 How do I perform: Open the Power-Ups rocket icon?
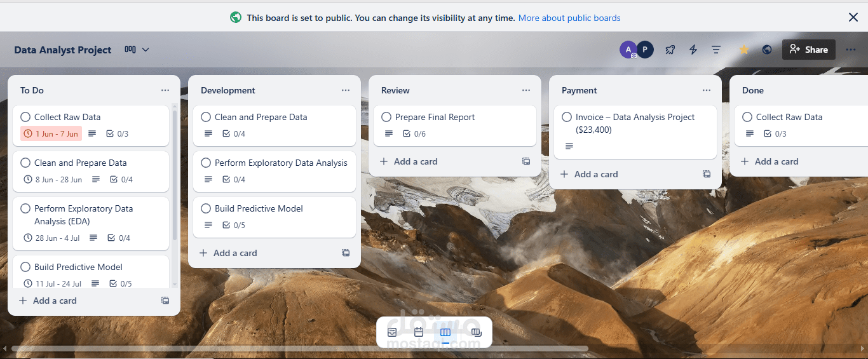pos(670,50)
